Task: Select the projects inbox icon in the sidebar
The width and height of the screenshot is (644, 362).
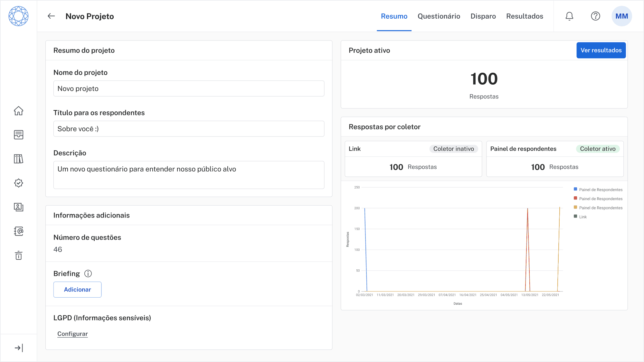Action: pos(19,135)
